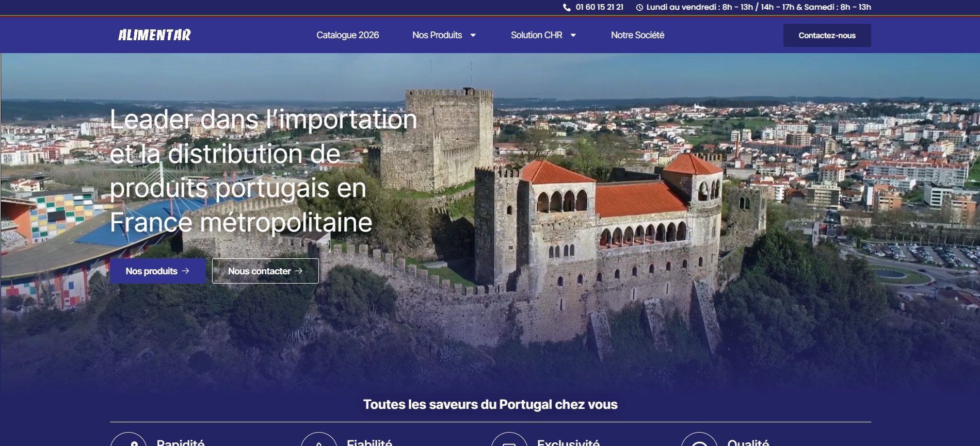Image resolution: width=980 pixels, height=446 pixels.
Task: Expand the Nos Produits dropdown arrow
Action: pos(473,35)
